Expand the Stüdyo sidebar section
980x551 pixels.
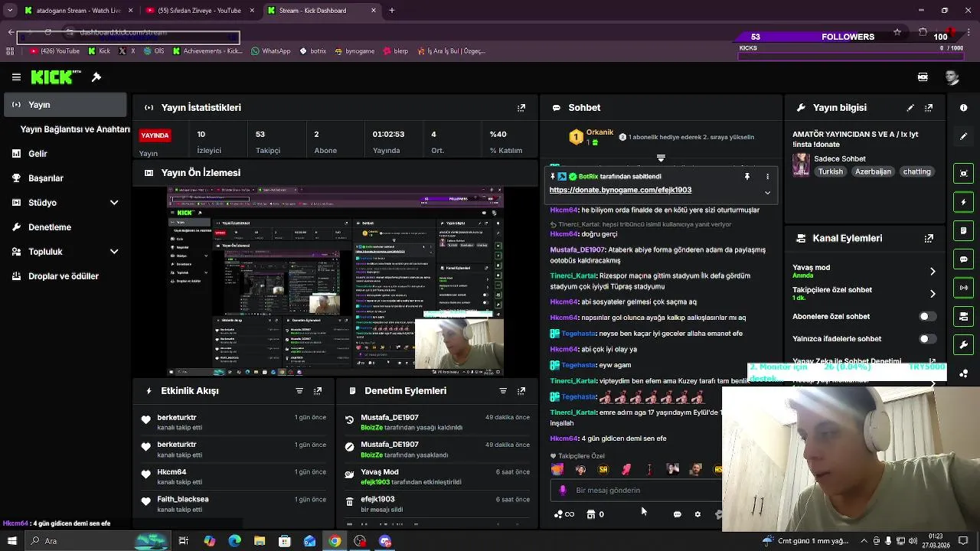(x=114, y=203)
